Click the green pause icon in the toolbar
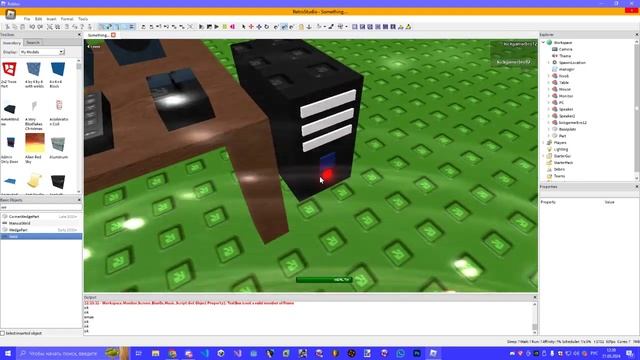640x360 pixels. tap(224, 27)
